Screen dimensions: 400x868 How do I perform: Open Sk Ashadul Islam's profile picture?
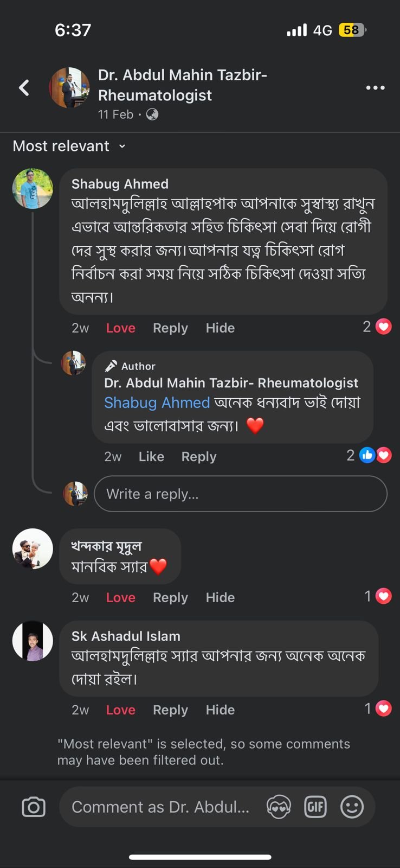[33, 641]
